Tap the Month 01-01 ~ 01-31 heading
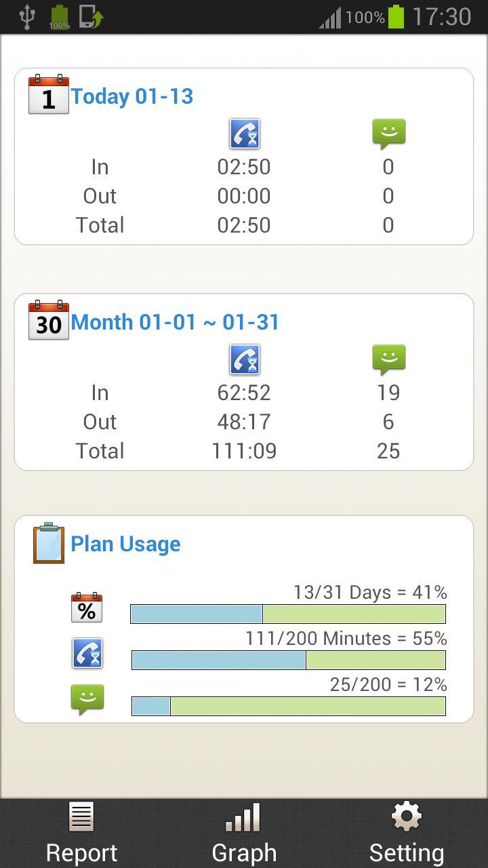Image resolution: width=488 pixels, height=868 pixels. [175, 322]
